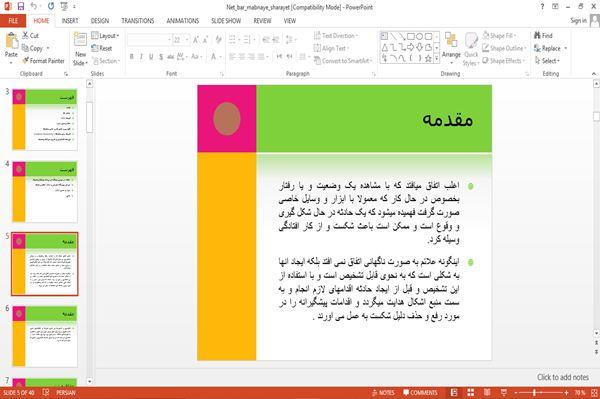600x399 pixels.
Task: Toggle Strikethrough formatting
Action: pos(170,57)
